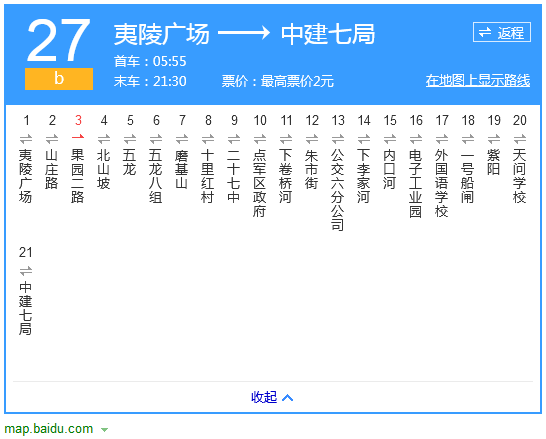The width and height of the screenshot is (546, 439).
Task: Click the transfer icon above 公交六分公司
Action: [x=338, y=139]
